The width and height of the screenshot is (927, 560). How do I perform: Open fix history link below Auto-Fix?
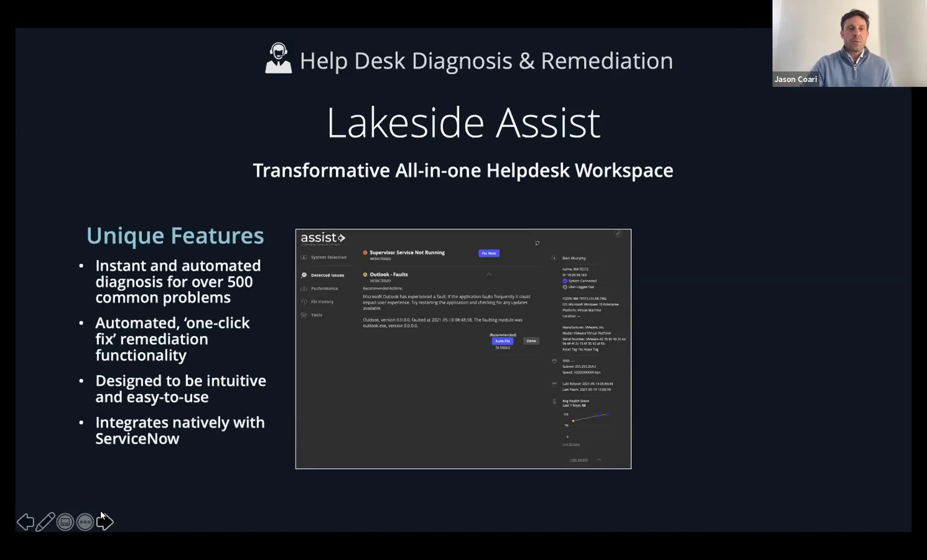pos(503,348)
